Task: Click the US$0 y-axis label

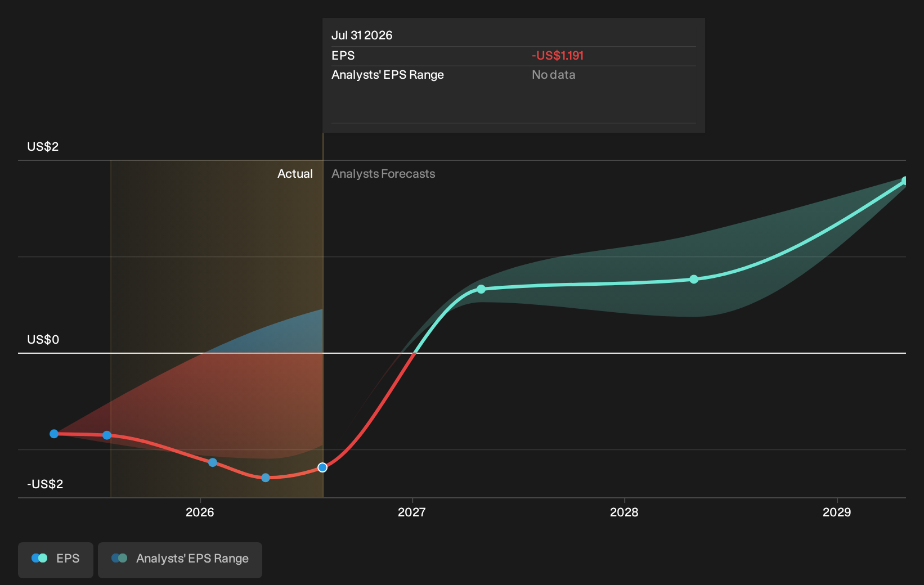Action: click(43, 340)
